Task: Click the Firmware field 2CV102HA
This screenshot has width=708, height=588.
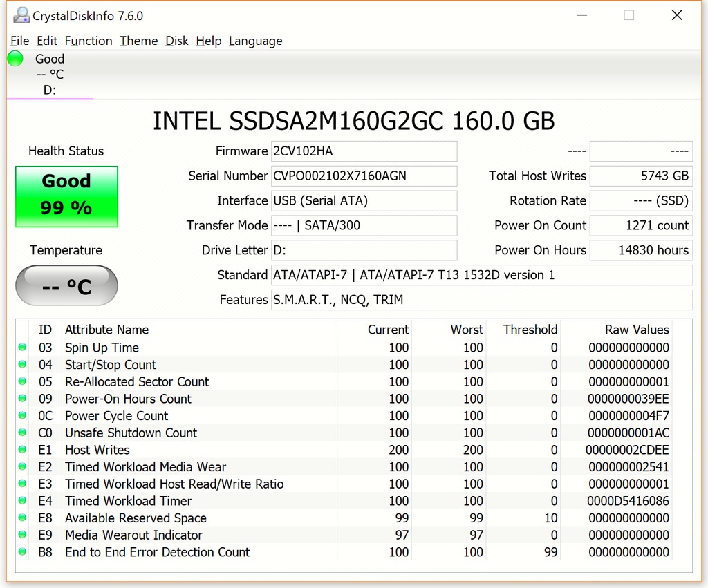Action: pyautogui.click(x=364, y=151)
